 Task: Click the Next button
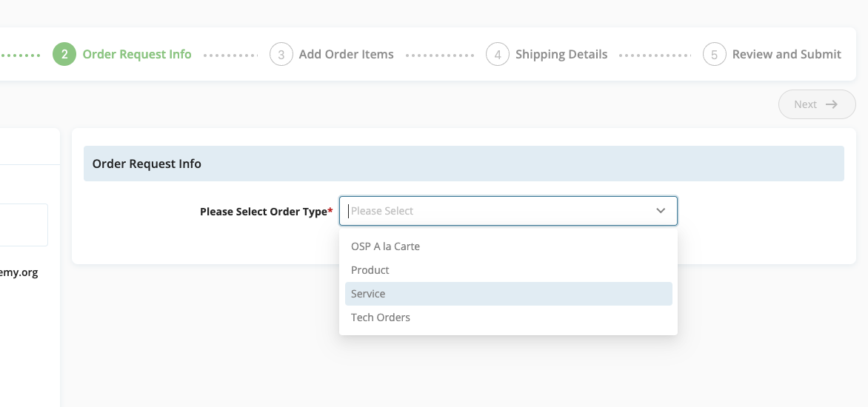point(817,104)
